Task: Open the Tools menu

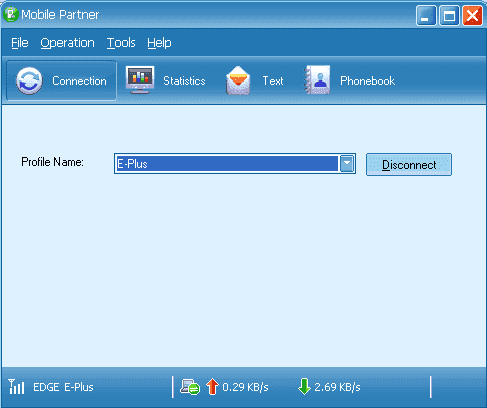Action: click(121, 43)
